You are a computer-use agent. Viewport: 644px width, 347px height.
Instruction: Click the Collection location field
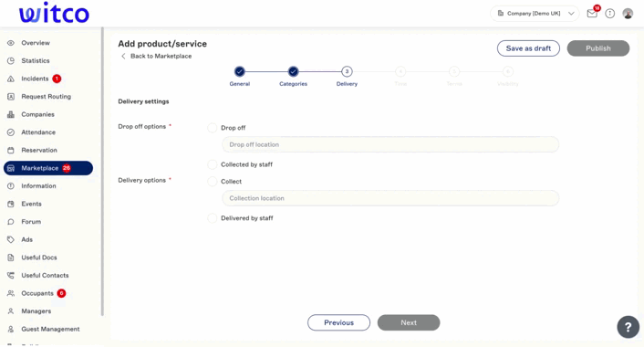[x=390, y=198]
